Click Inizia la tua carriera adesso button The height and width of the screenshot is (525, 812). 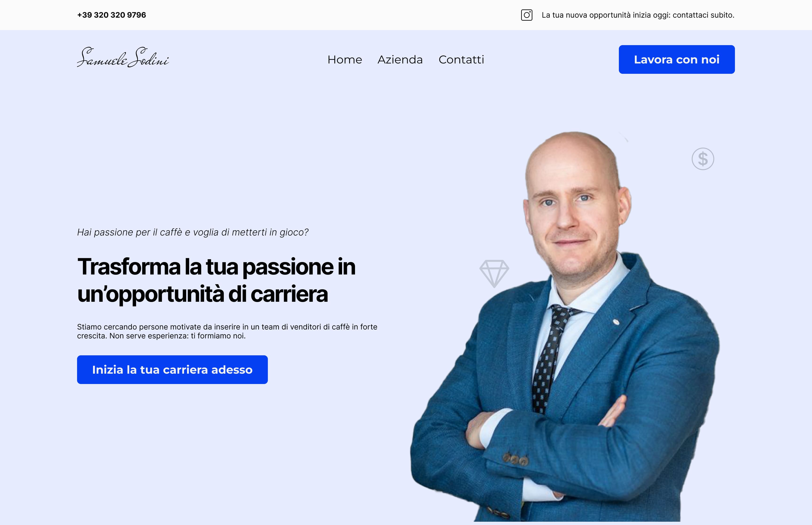click(x=172, y=370)
